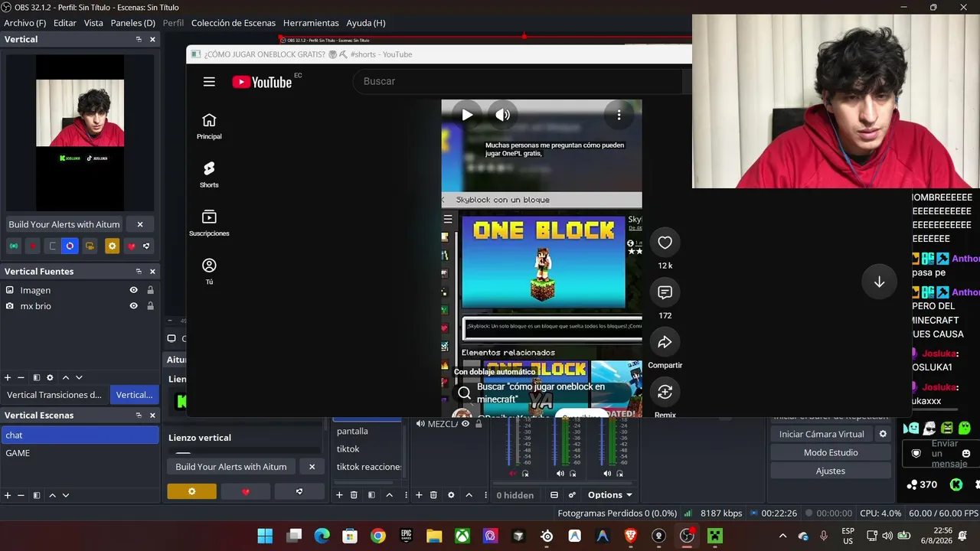
Task: Click the red record icon in Vertical dock
Action: point(33,246)
